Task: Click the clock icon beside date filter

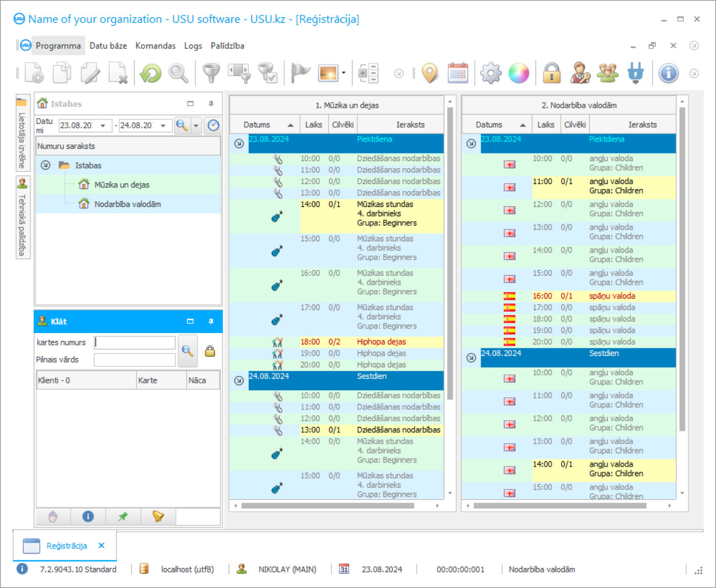Action: (213, 126)
